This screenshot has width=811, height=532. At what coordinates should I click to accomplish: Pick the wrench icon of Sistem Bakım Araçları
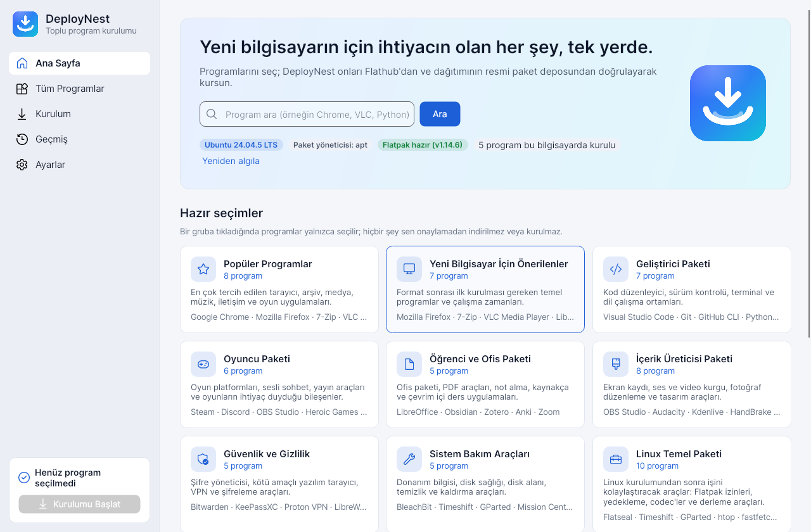pos(409,459)
